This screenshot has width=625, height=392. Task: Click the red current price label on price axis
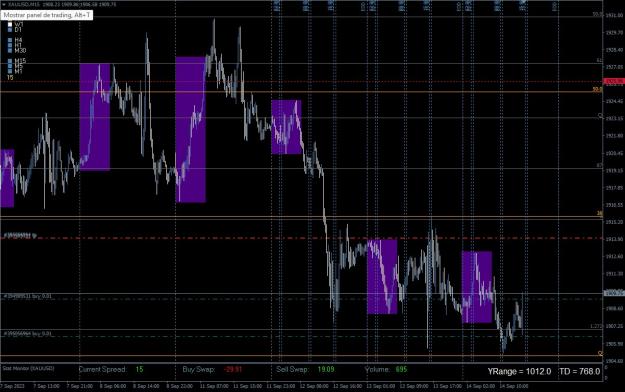tap(614, 81)
